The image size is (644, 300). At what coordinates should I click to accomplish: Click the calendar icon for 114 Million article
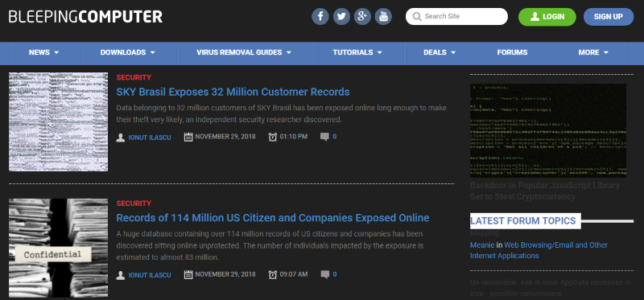click(x=188, y=275)
